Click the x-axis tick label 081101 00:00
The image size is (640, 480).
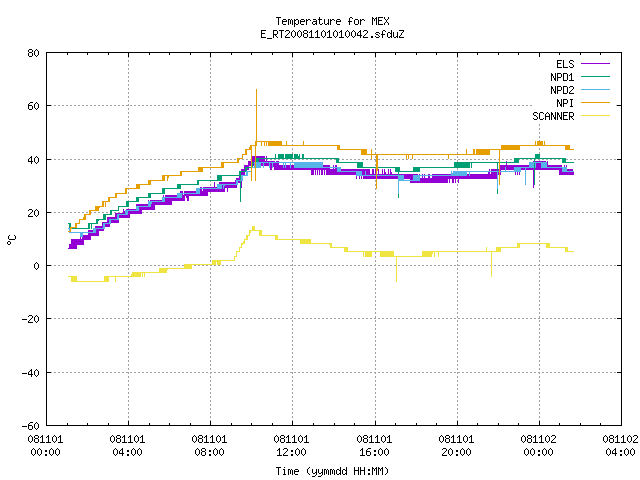(x=45, y=446)
